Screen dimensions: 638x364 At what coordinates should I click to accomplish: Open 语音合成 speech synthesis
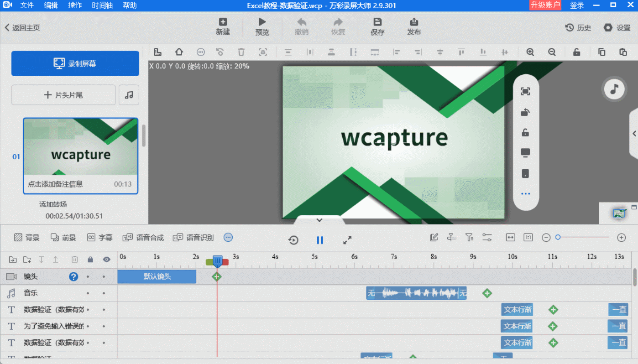click(143, 238)
